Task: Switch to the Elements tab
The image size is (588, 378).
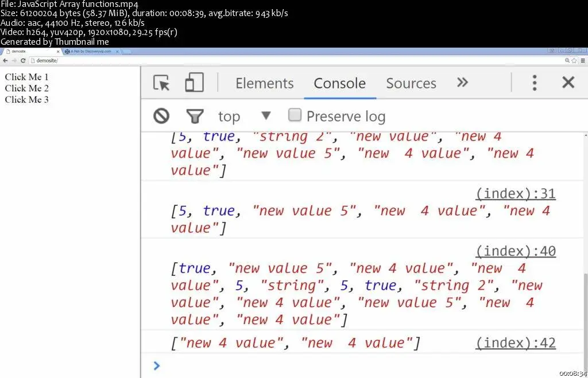Action: pos(264,83)
